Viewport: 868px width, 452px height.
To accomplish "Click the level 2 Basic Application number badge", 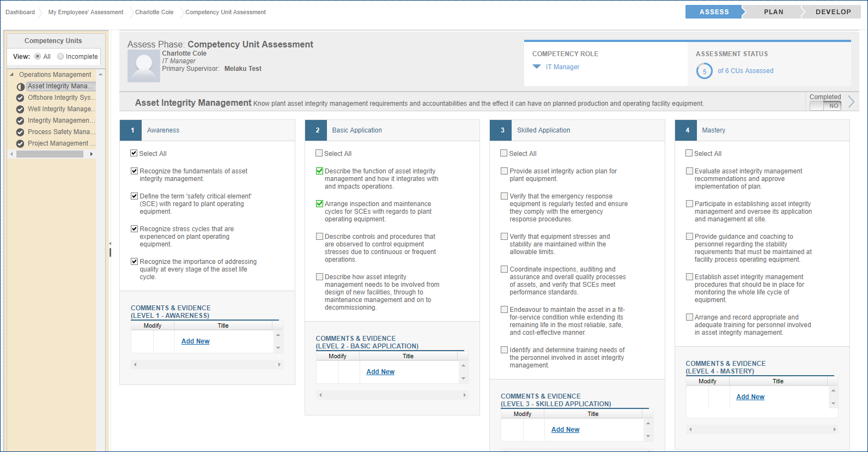I will tap(317, 130).
